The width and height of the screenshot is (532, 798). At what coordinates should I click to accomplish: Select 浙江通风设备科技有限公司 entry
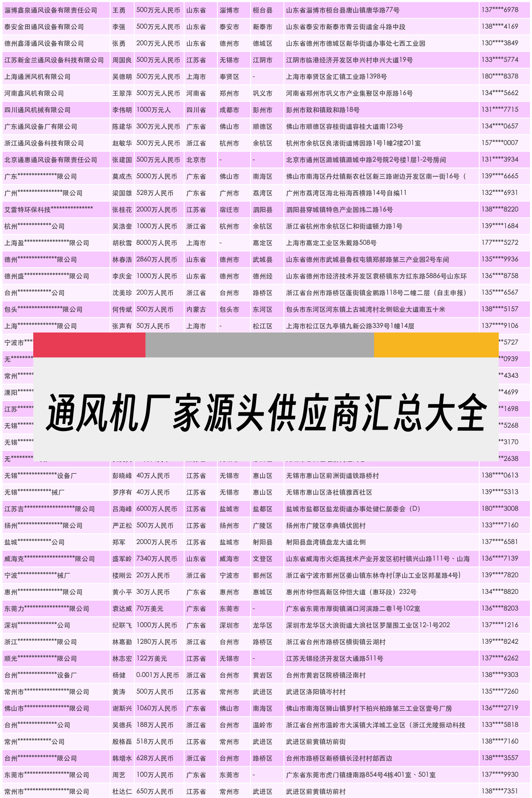(x=44, y=143)
